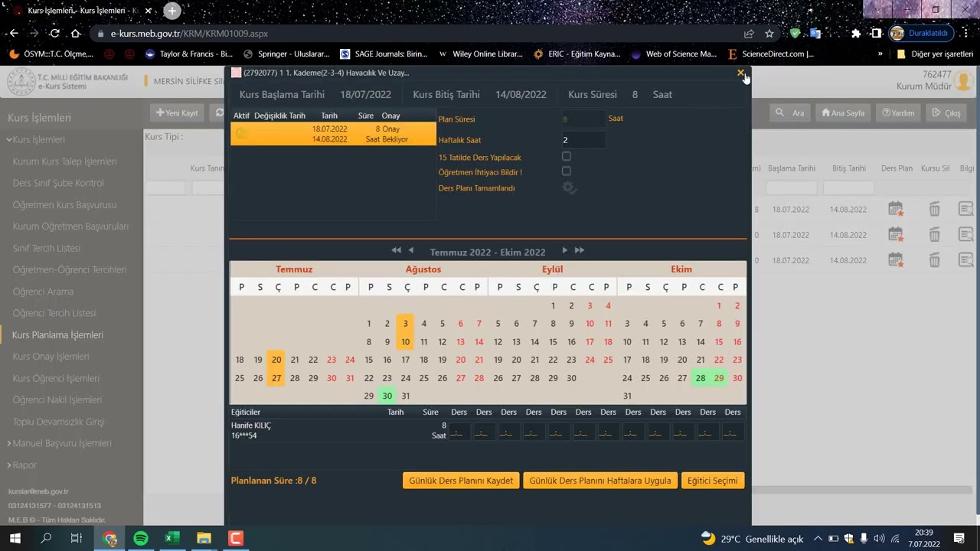
Task: Open the Web of Science bookmark
Action: coord(675,54)
